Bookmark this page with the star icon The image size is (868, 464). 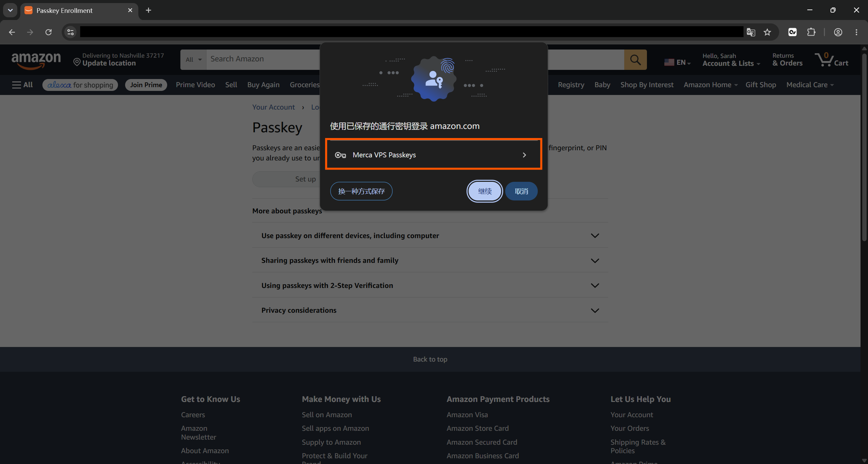[x=767, y=32]
